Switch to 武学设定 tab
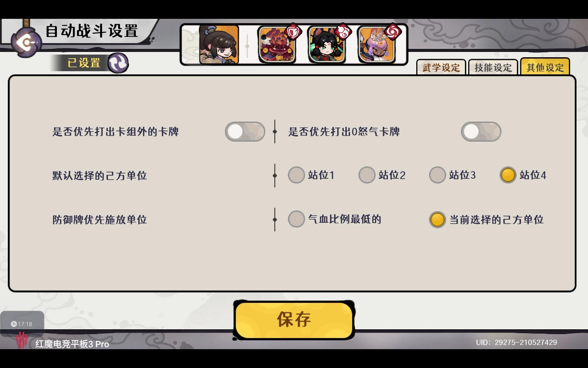The height and width of the screenshot is (368, 588). pyautogui.click(x=441, y=67)
